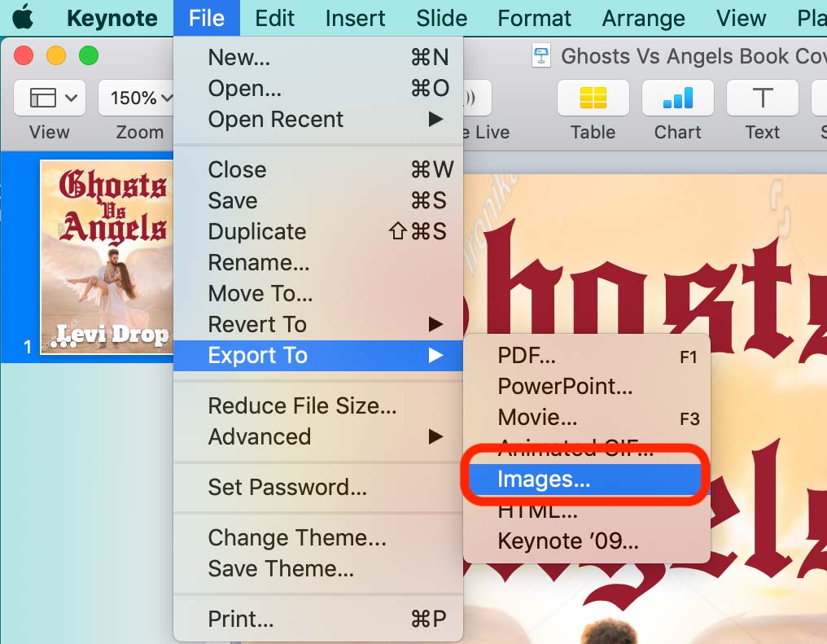Choose Images… from the Export To submenu
The image size is (827, 644).
click(x=587, y=479)
